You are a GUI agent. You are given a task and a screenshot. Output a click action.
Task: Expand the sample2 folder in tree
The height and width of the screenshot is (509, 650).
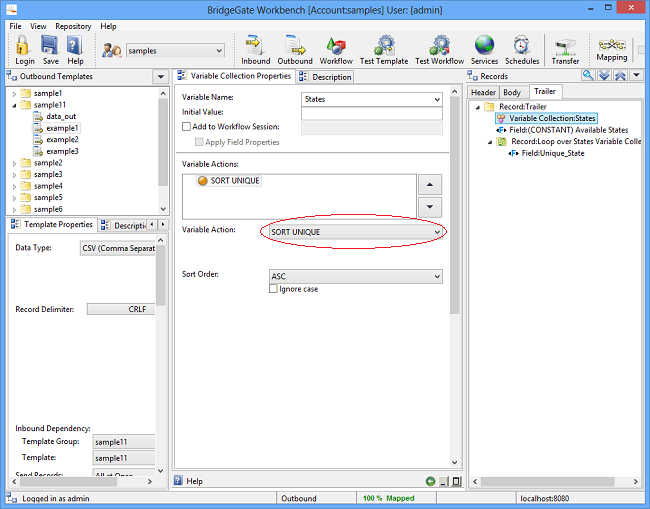14,163
